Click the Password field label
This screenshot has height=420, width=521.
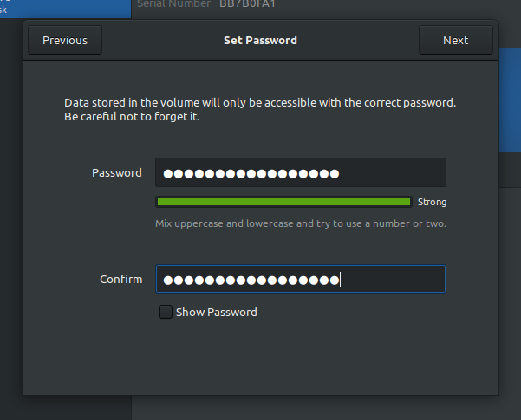coord(116,172)
